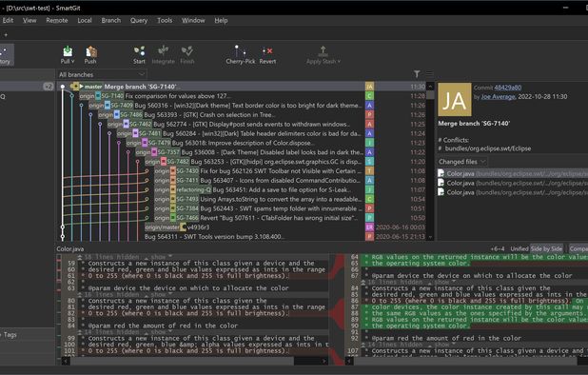588x375 pixels.
Task: Click the Cherry-Pick toolbar icon
Action: (240, 55)
